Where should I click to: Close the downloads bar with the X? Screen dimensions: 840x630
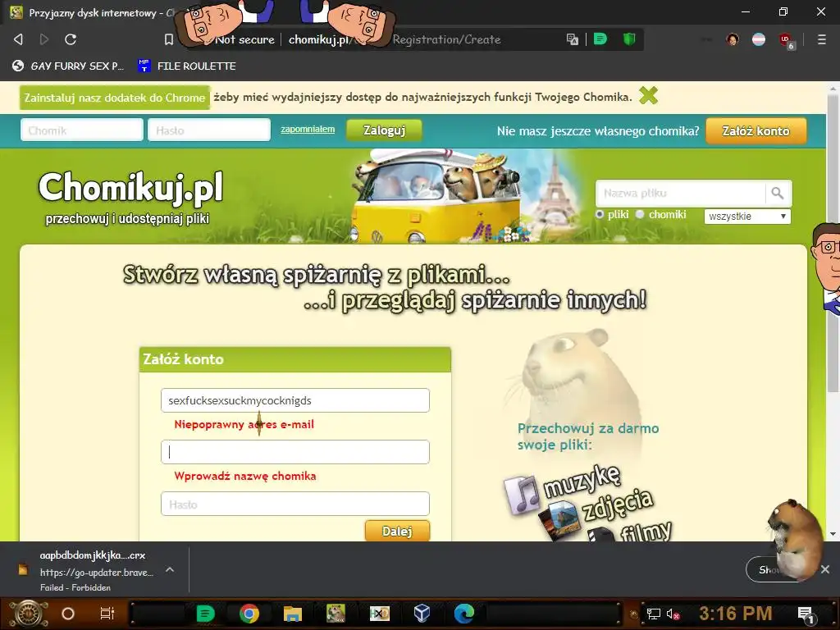pos(825,569)
